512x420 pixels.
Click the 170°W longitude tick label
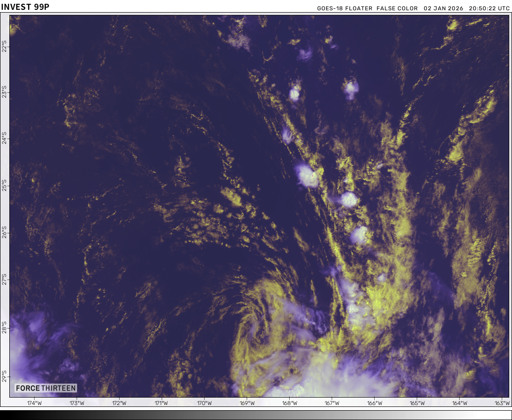(x=204, y=403)
